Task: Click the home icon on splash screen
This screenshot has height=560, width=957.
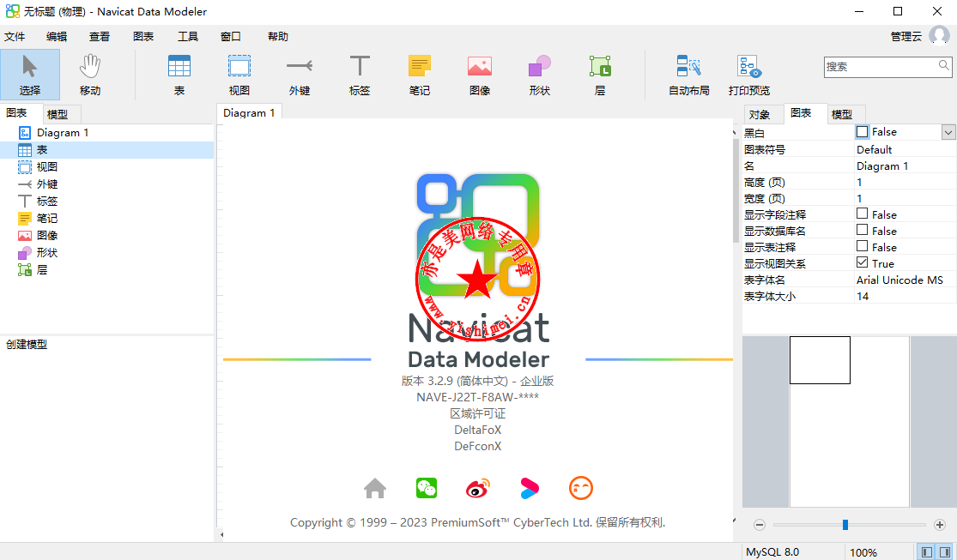Action: coord(375,488)
